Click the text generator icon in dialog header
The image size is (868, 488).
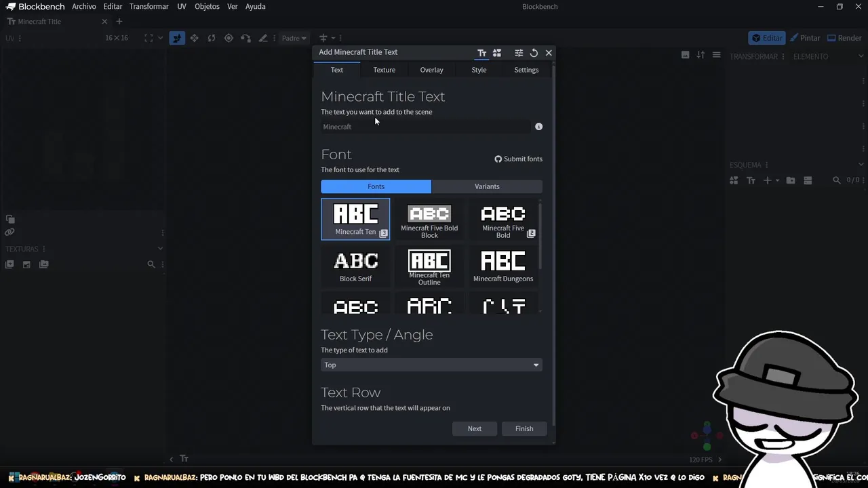(481, 53)
